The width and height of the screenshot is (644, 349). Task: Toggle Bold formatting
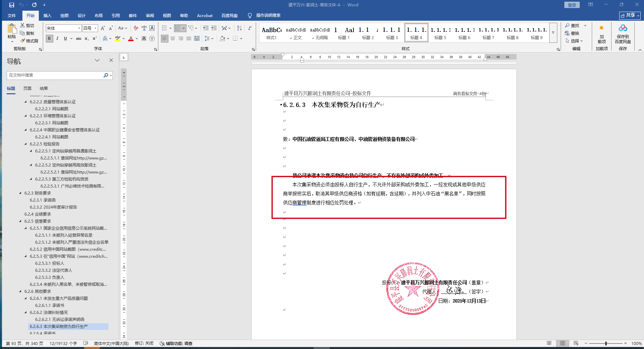coord(50,38)
